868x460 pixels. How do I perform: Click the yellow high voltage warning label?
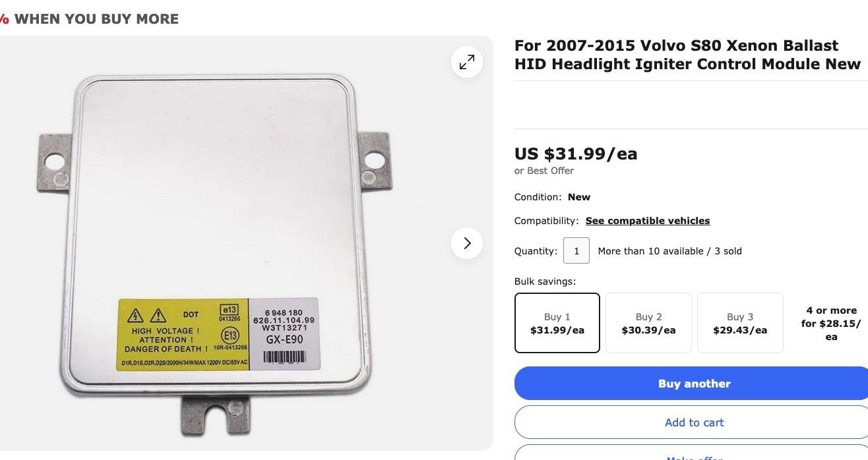coord(183,334)
